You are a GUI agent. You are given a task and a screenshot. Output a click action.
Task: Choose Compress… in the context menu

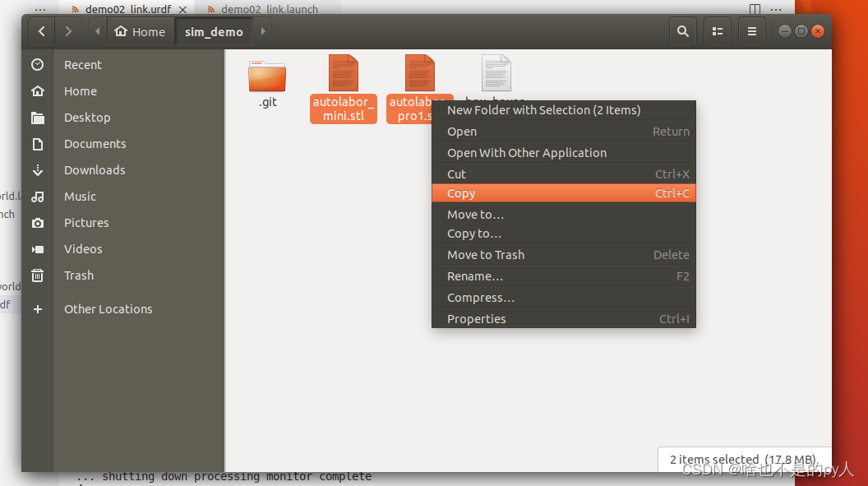click(564, 298)
